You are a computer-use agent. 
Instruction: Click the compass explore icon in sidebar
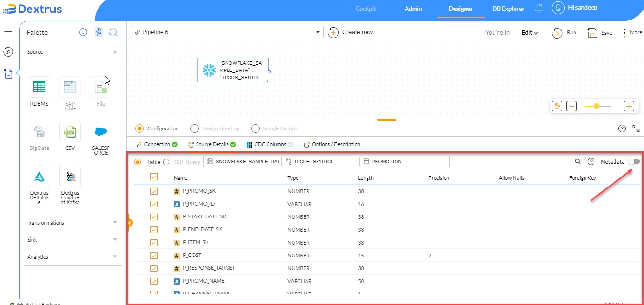click(8, 51)
